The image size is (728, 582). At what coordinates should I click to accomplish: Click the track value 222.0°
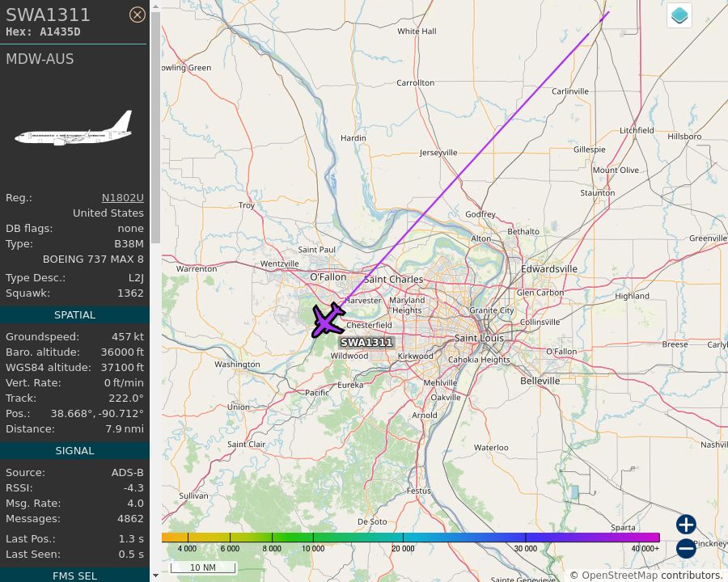coord(126,399)
